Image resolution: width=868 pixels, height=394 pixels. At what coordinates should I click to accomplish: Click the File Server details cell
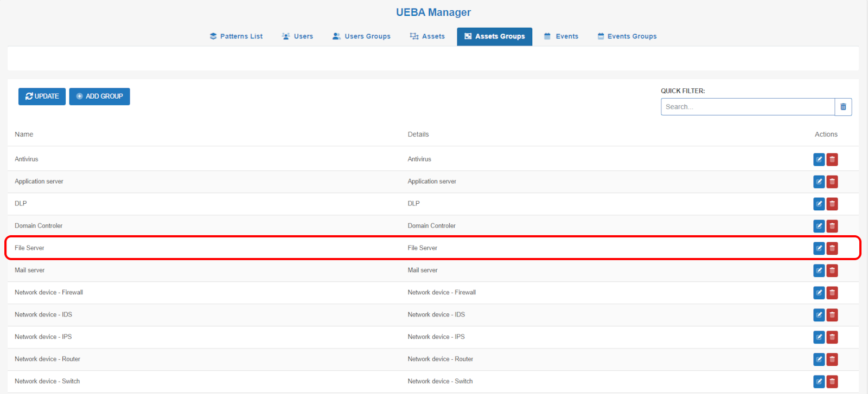(423, 248)
